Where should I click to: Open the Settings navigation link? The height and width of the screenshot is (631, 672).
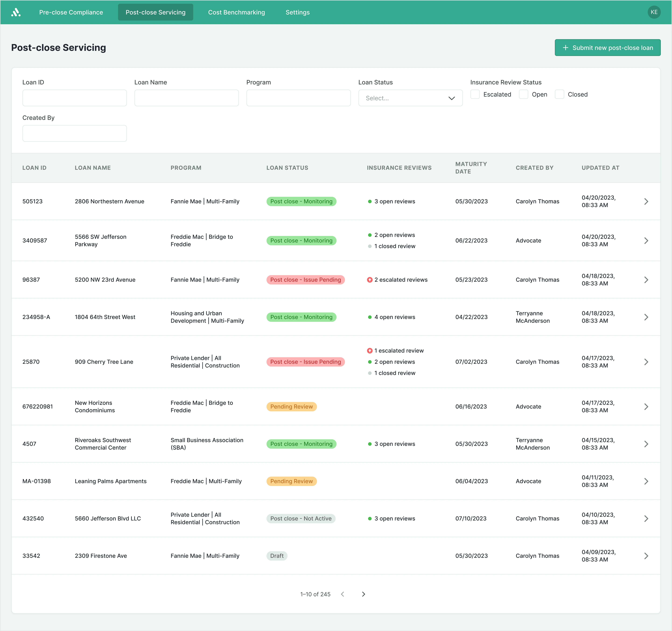(x=297, y=12)
